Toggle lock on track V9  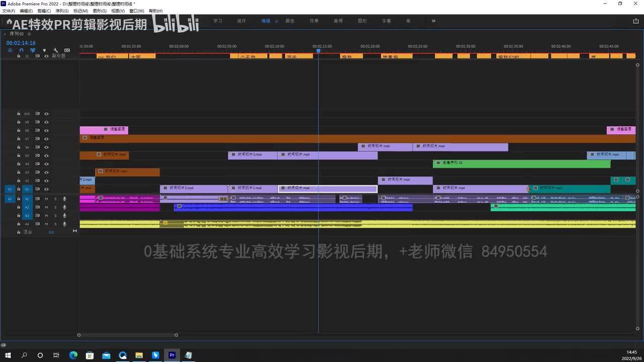tap(19, 122)
